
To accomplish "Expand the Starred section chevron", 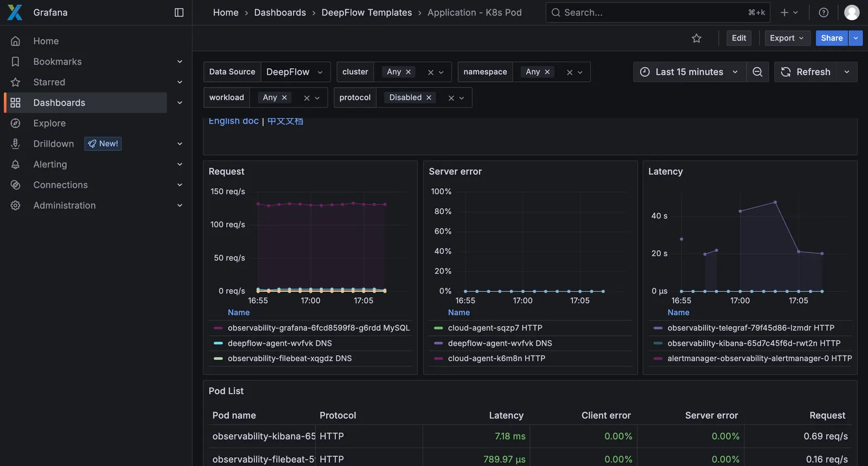I will click(180, 82).
